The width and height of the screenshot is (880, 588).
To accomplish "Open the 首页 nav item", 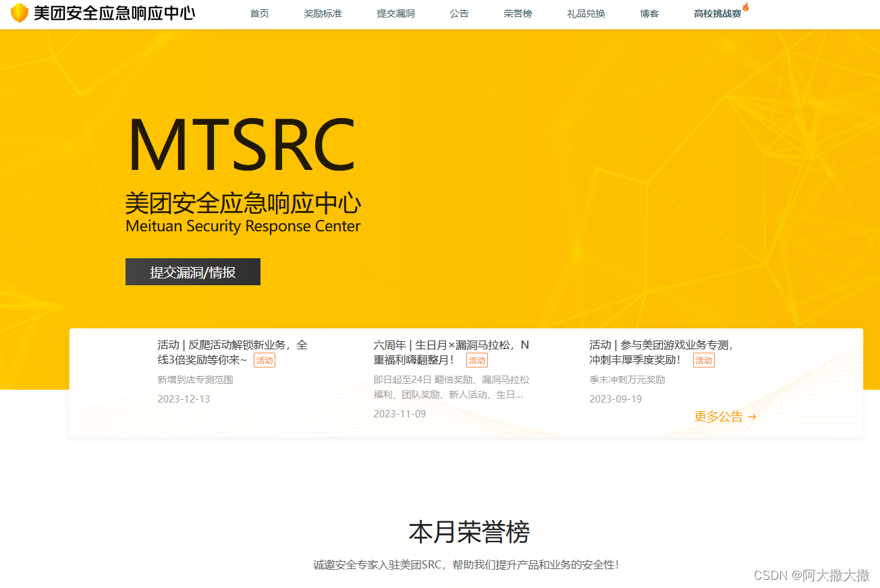I will (x=259, y=13).
